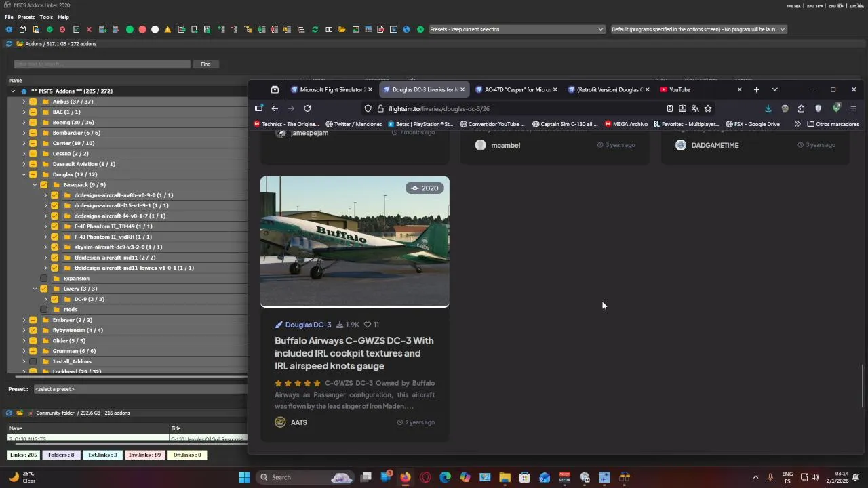Toggle the Airbus (37 / 37) folder checkbox

tap(33, 102)
